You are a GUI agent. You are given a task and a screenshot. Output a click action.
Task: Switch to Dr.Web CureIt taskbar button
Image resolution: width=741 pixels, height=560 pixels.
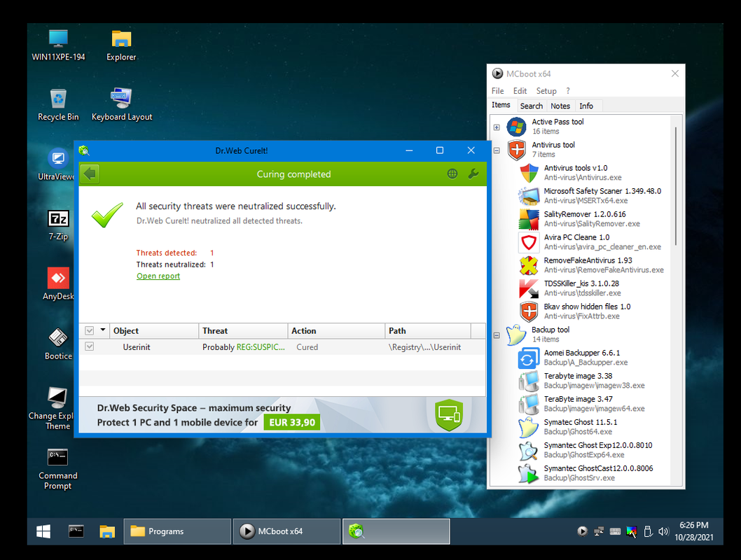396,531
